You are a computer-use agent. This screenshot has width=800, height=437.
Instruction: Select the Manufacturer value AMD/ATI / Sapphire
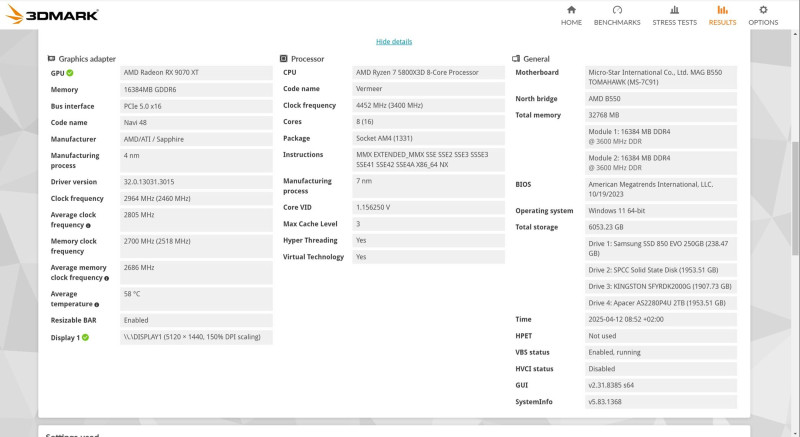click(196, 139)
